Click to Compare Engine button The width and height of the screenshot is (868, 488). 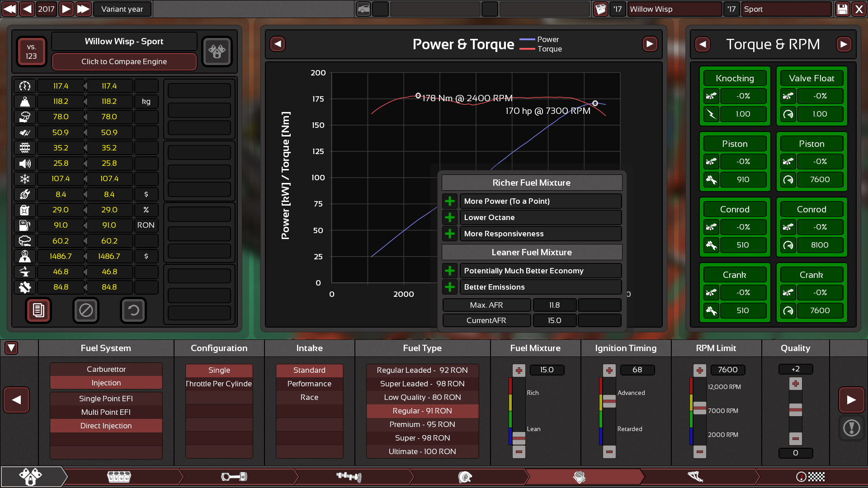click(124, 61)
